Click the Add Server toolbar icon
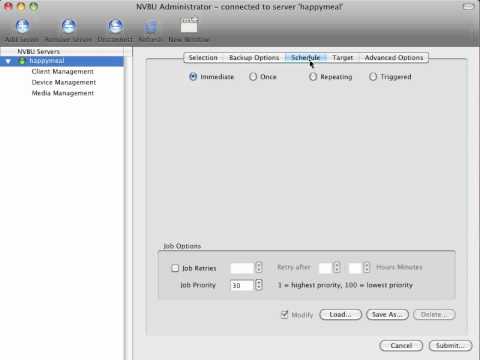The width and height of the screenshot is (480, 360). (22, 26)
